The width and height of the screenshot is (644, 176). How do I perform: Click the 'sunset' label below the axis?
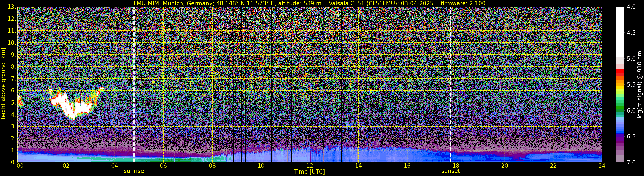[x=451, y=171]
